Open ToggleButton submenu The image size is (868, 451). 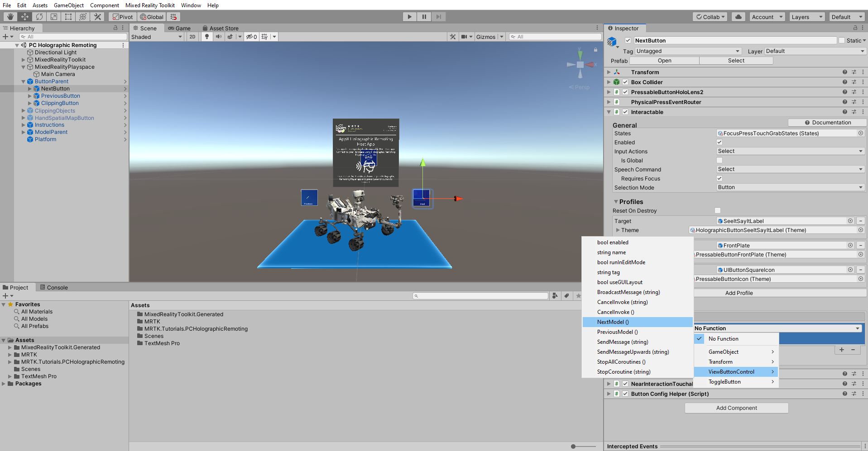[x=736, y=382]
